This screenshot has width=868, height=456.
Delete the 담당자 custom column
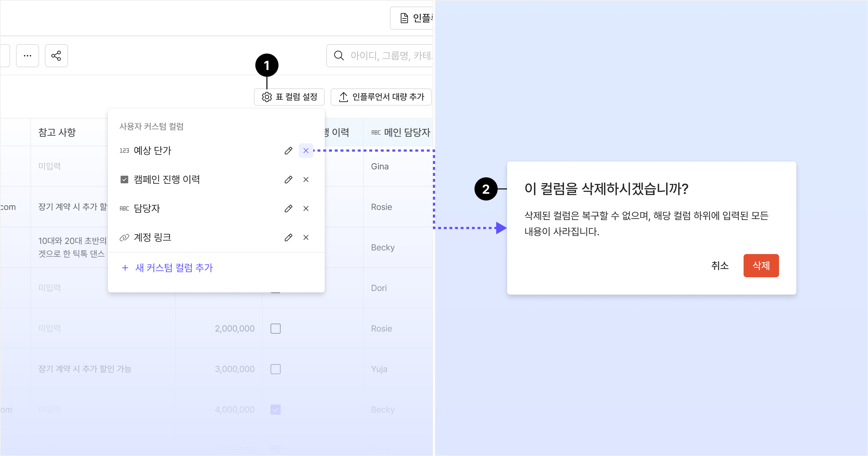[306, 208]
